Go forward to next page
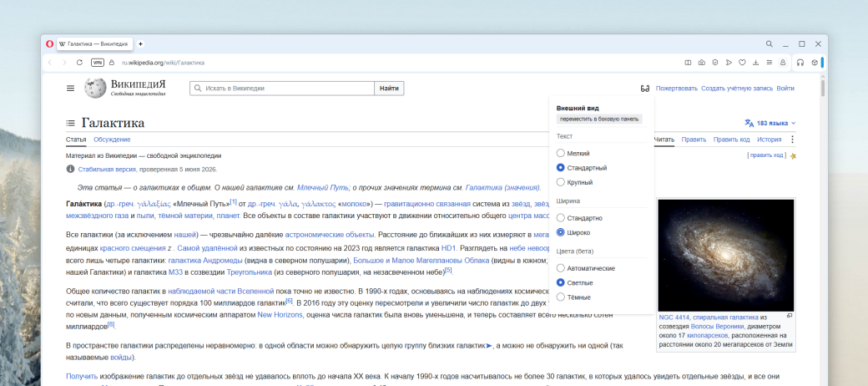The height and width of the screenshot is (386, 868). [64, 63]
